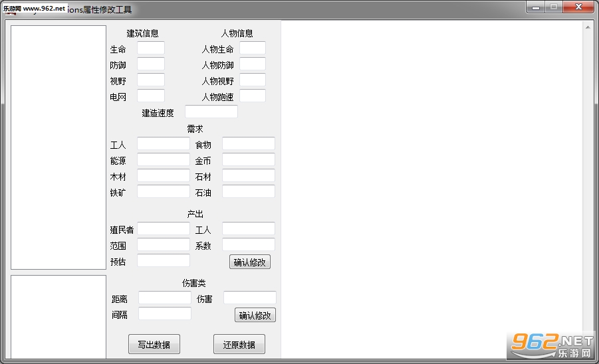The image size is (599, 364).
Task: Select the 范围 input field
Action: click(x=164, y=245)
